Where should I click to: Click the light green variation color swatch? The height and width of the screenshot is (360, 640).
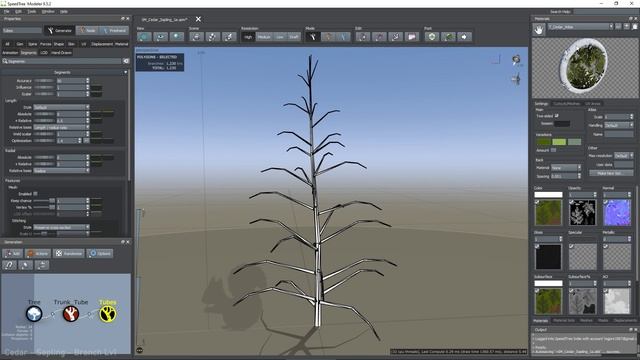559,142
